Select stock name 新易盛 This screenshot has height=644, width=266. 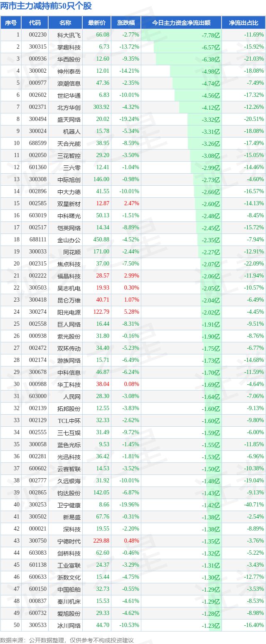(x=72, y=517)
